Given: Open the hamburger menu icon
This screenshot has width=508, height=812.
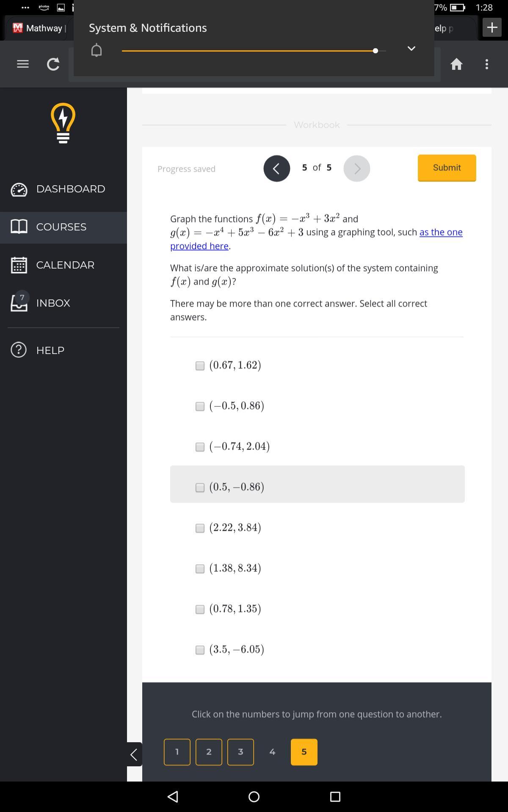Looking at the screenshot, I should pos(23,64).
